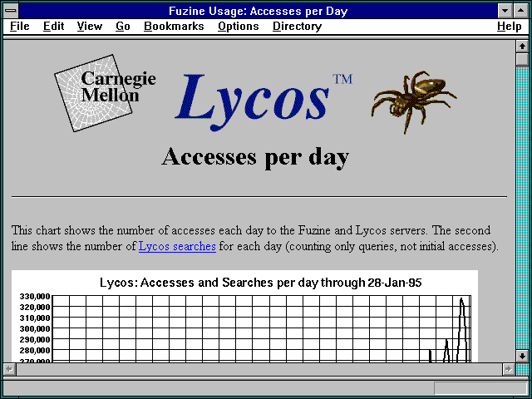Open the Options menu

pyautogui.click(x=239, y=26)
